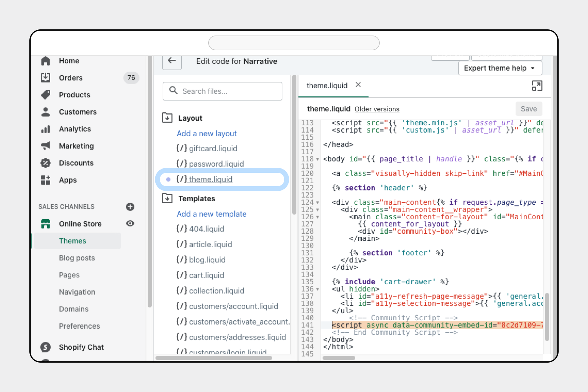The image size is (588, 392).
Task: Open customers/account.liquid template
Action: 227,306
